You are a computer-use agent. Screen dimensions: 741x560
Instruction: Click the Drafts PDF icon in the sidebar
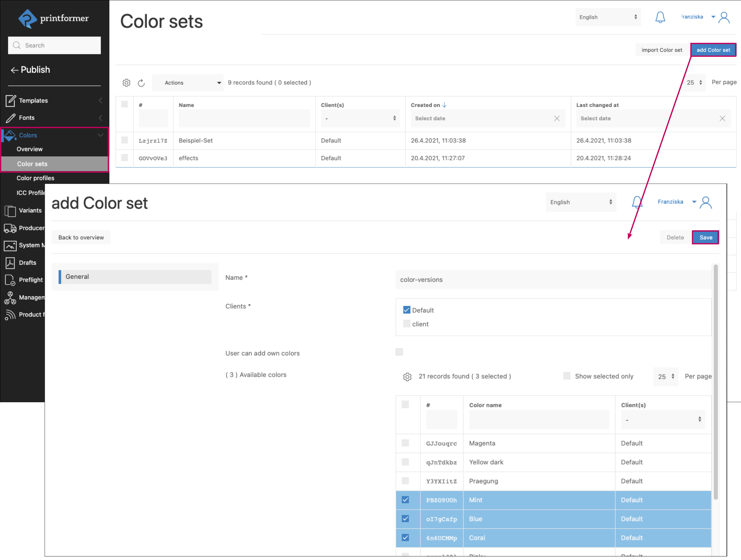10,263
